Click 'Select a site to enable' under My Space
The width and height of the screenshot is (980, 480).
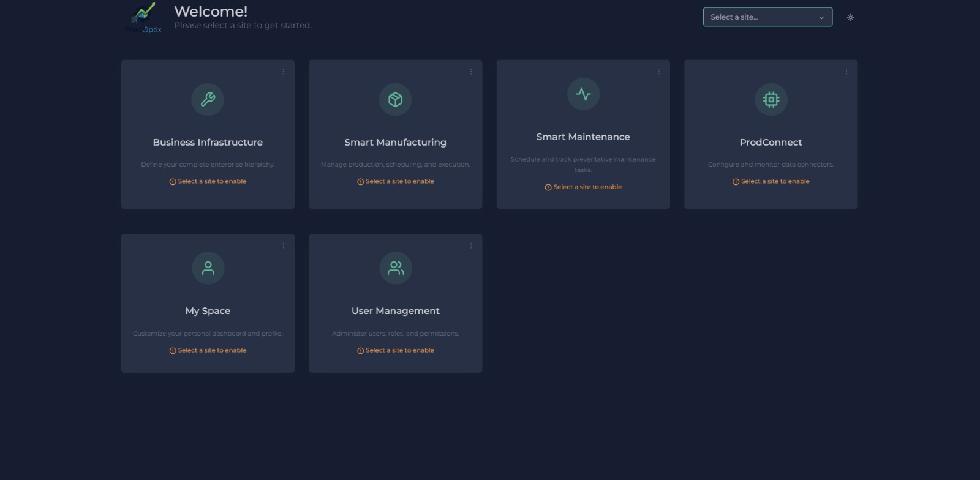[x=208, y=351]
